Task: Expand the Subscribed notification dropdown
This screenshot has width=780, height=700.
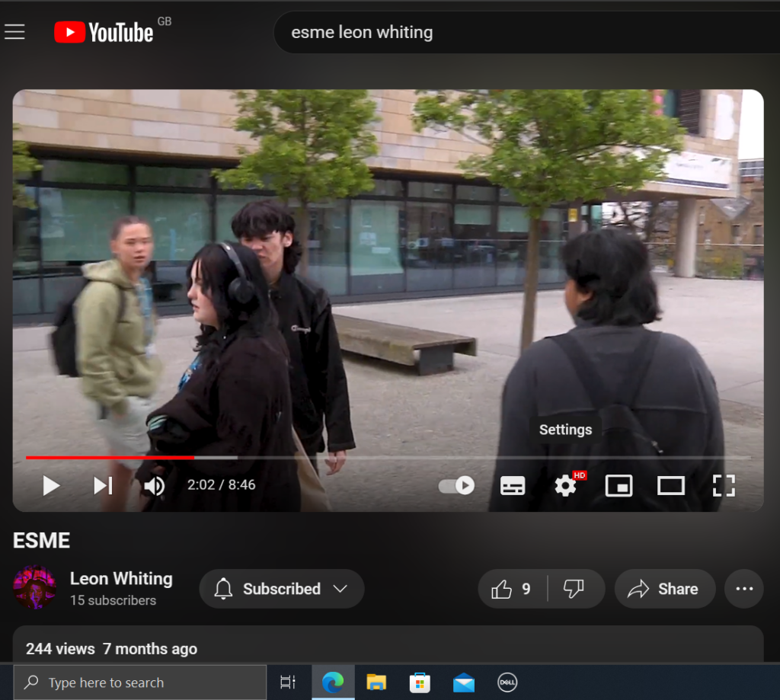Action: pos(282,589)
